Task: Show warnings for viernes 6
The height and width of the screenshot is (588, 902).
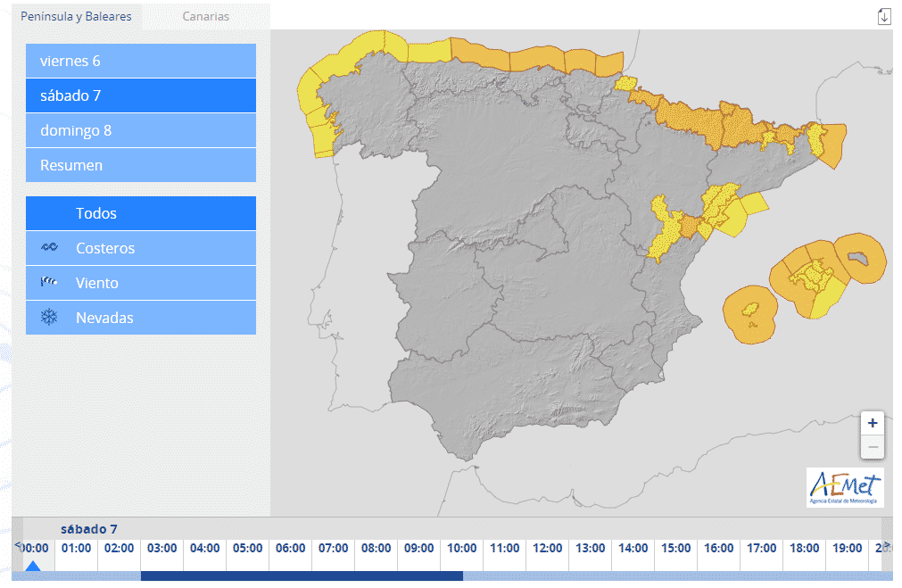Action: click(141, 61)
